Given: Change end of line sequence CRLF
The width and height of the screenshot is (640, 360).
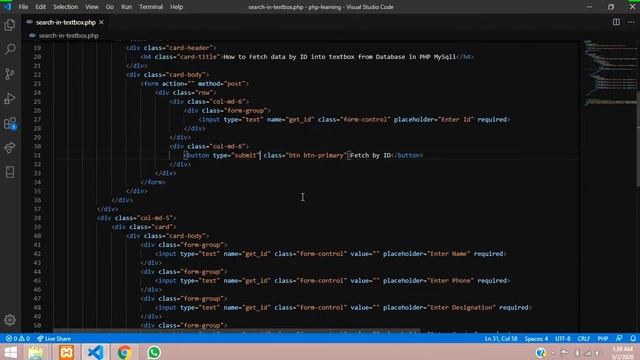Looking at the screenshot, I should click(584, 338).
